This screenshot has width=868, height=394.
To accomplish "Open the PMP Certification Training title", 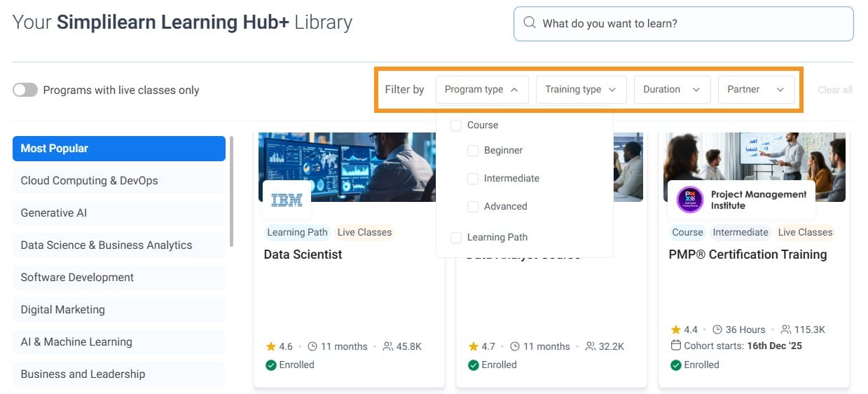I will [x=748, y=254].
